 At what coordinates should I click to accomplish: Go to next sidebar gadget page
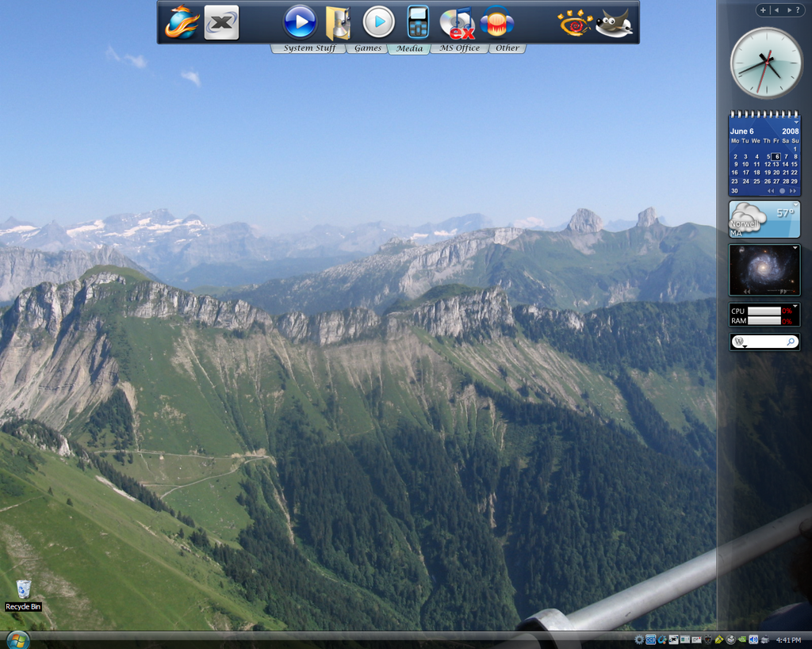[789, 10]
